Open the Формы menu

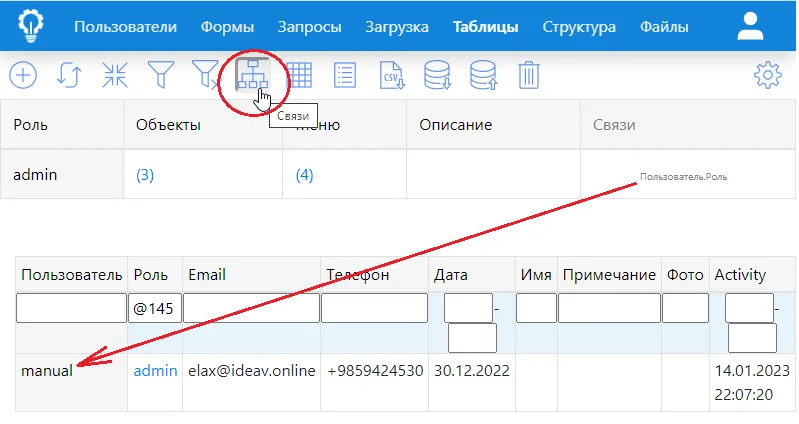tap(227, 26)
